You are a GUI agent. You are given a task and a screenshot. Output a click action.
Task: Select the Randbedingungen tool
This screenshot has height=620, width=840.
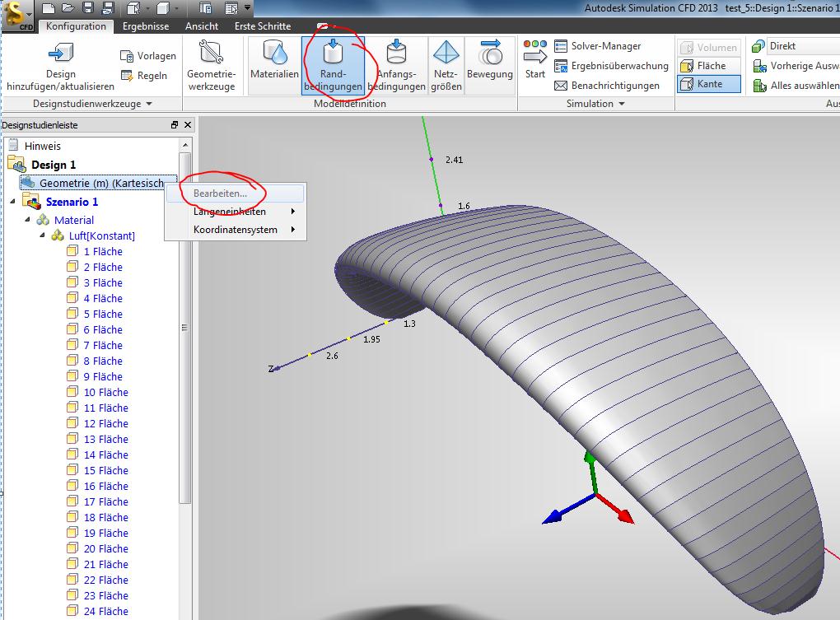(333, 67)
